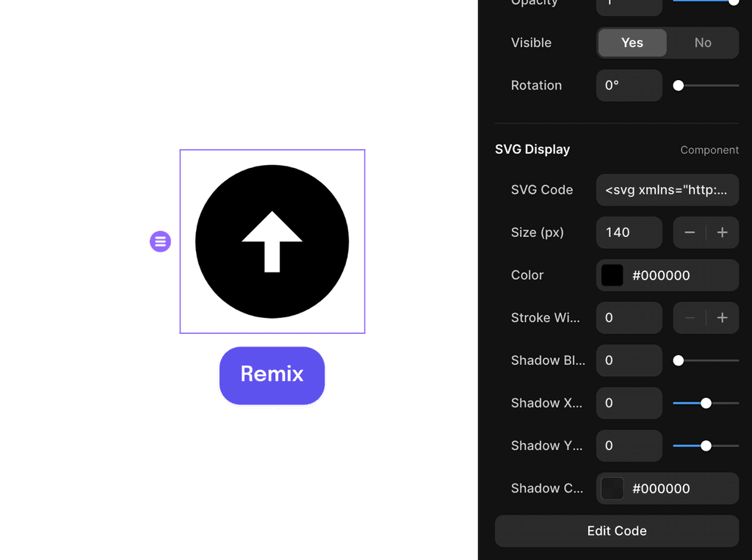The height and width of the screenshot is (560, 752).
Task: Keep Visible set to Yes
Action: click(632, 43)
